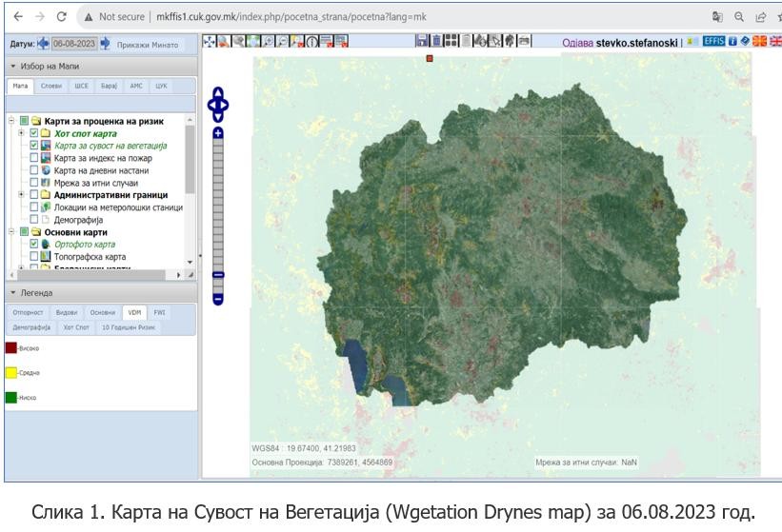The width and height of the screenshot is (782, 532).
Task: Toggle the Топографска карта checkbox
Action: click(x=34, y=256)
